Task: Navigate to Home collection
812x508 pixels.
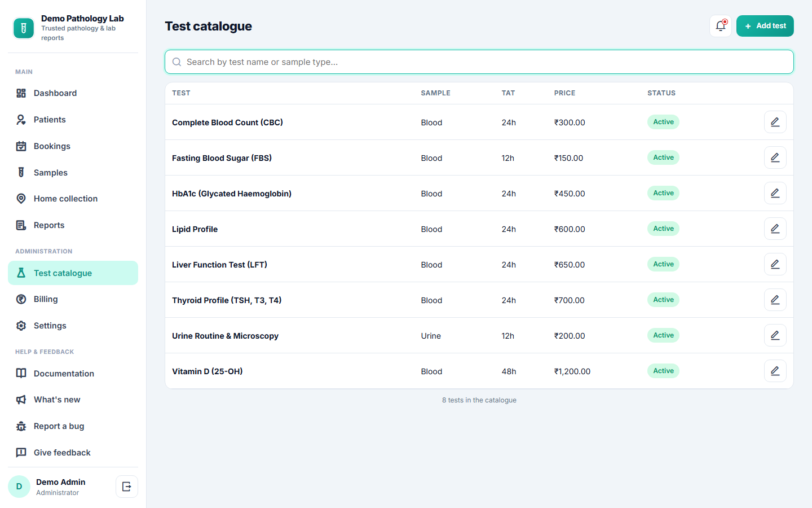Action: (x=73, y=199)
